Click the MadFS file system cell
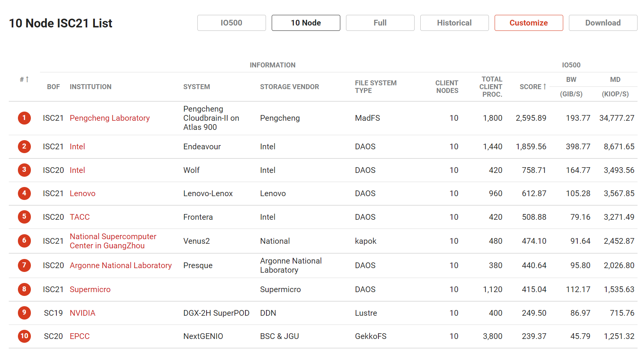 [x=368, y=118]
